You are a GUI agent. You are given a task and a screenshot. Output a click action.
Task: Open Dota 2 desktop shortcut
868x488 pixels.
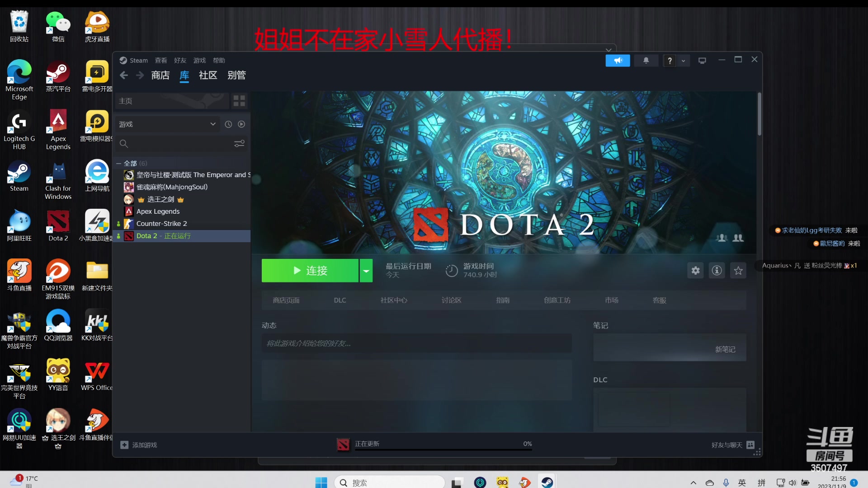click(58, 225)
